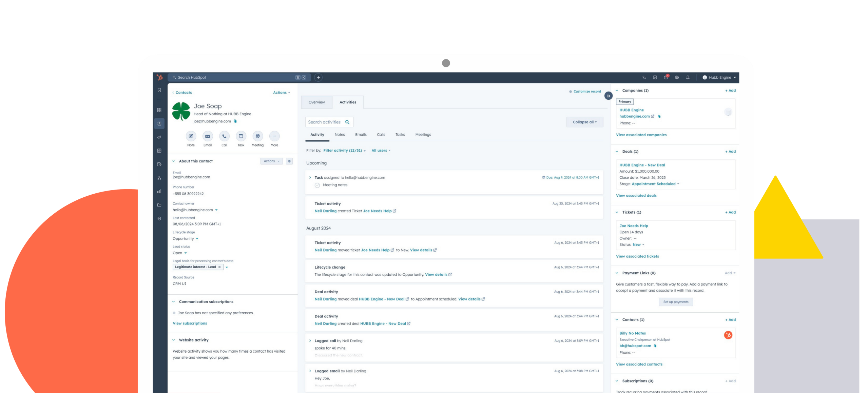Click the Call phone icon
Viewport: 868px width, 393px height.
click(224, 136)
